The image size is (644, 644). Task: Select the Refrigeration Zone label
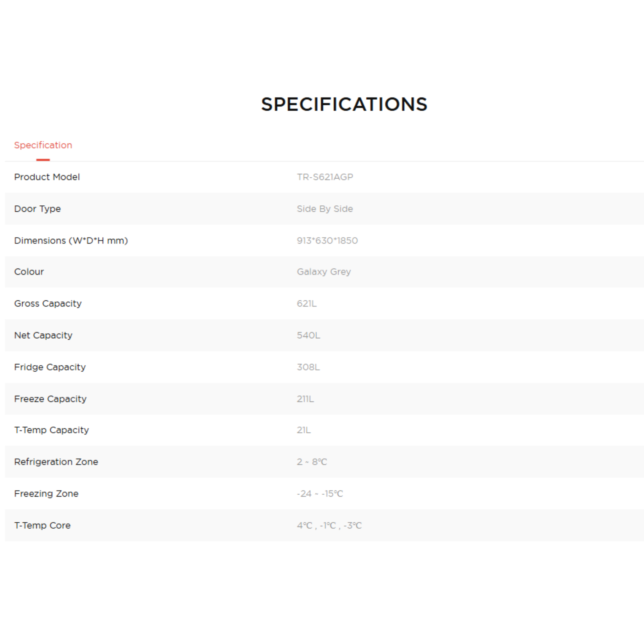[56, 462]
